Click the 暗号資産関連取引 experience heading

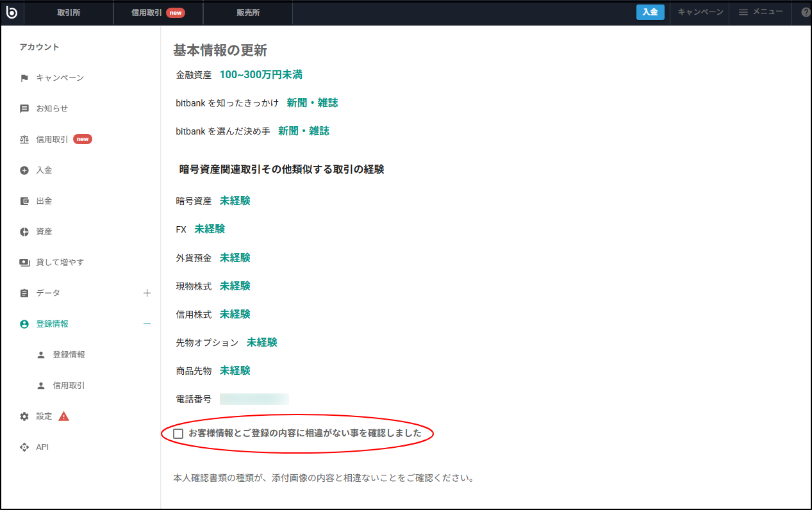[281, 170]
